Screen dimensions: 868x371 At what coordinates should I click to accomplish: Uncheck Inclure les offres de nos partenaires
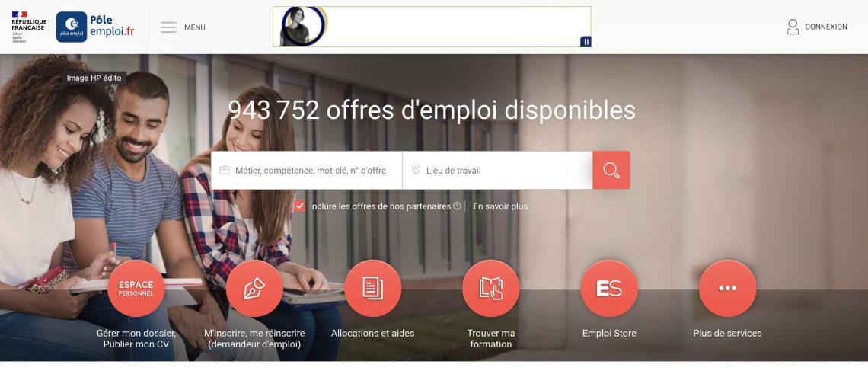[x=299, y=206]
